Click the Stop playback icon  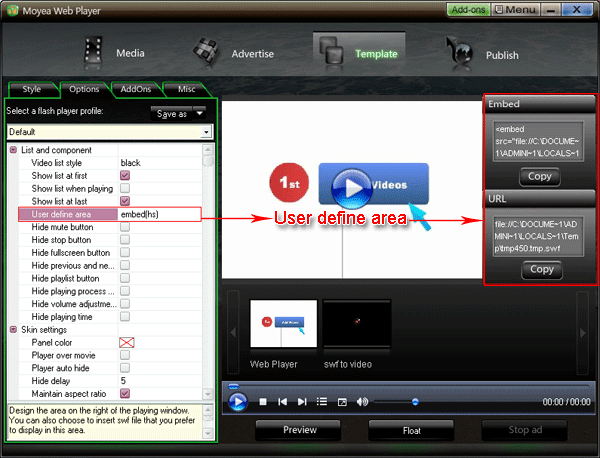(x=263, y=402)
